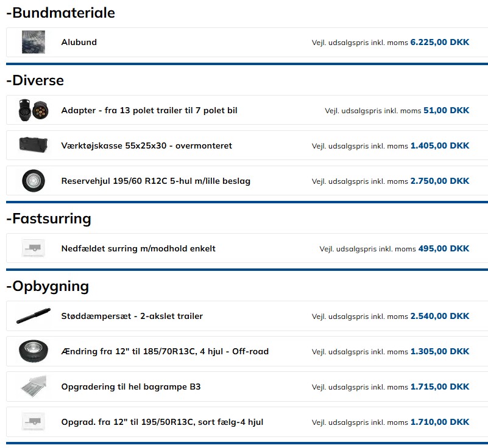Image resolution: width=488 pixels, height=448 pixels.
Task: Open Opgradering til hel bagrampe B3
Action: click(131, 387)
